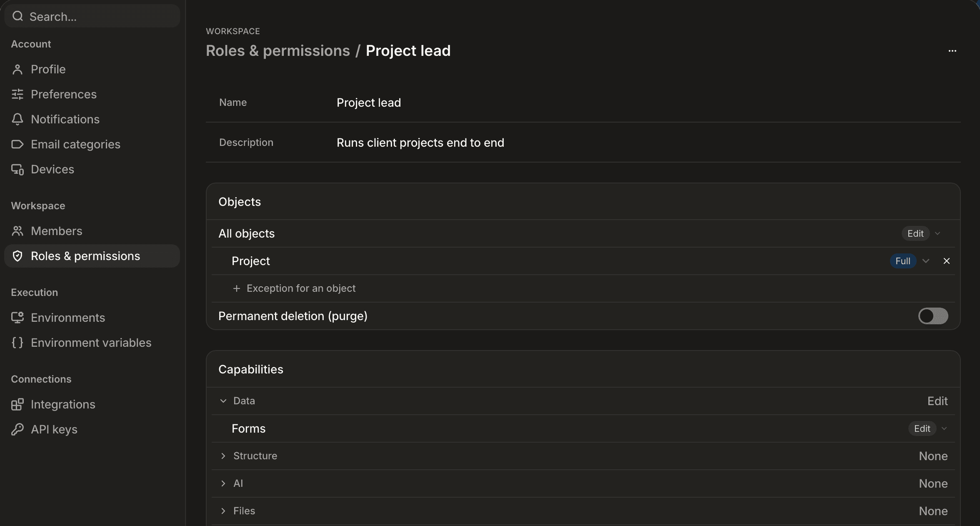Click the Structure row None value
This screenshot has height=526, width=980.
click(x=933, y=456)
